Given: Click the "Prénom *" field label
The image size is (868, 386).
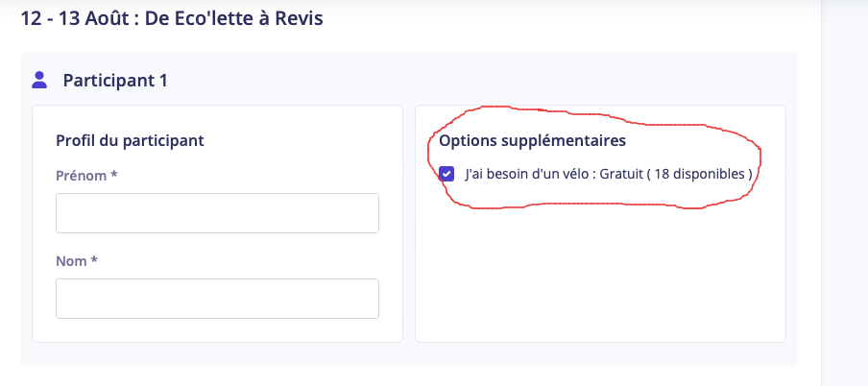Looking at the screenshot, I should click(87, 176).
